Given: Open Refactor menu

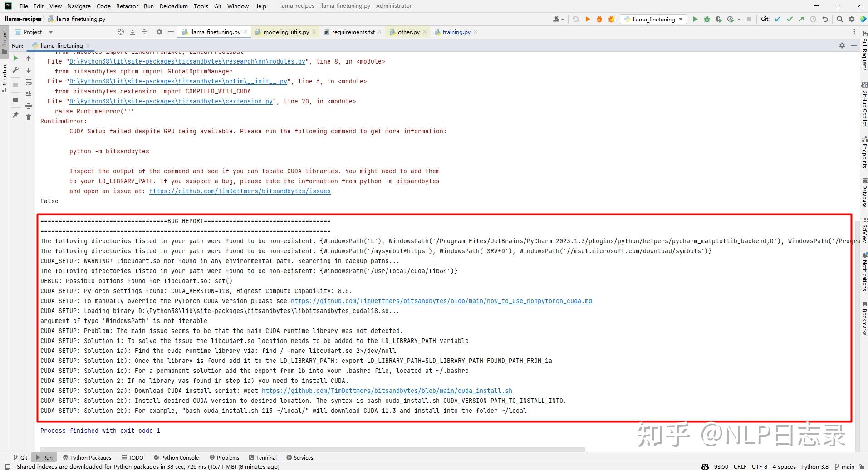Looking at the screenshot, I should pyautogui.click(x=127, y=6).
